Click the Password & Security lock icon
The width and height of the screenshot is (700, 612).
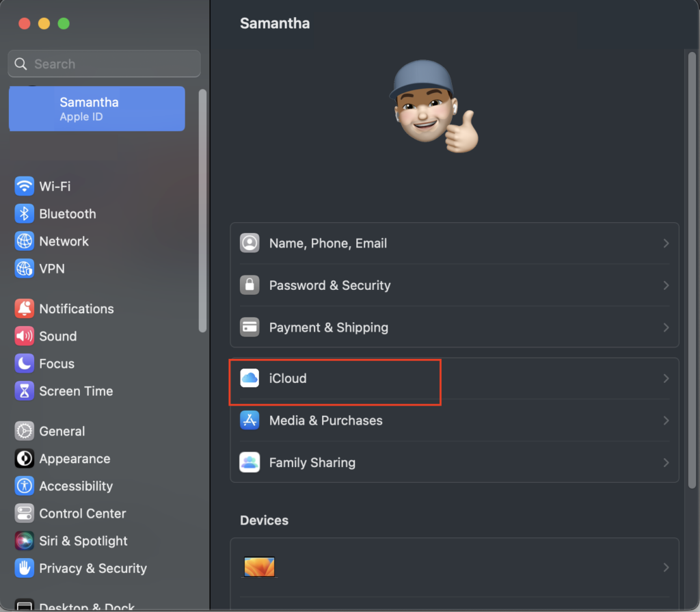click(x=250, y=285)
